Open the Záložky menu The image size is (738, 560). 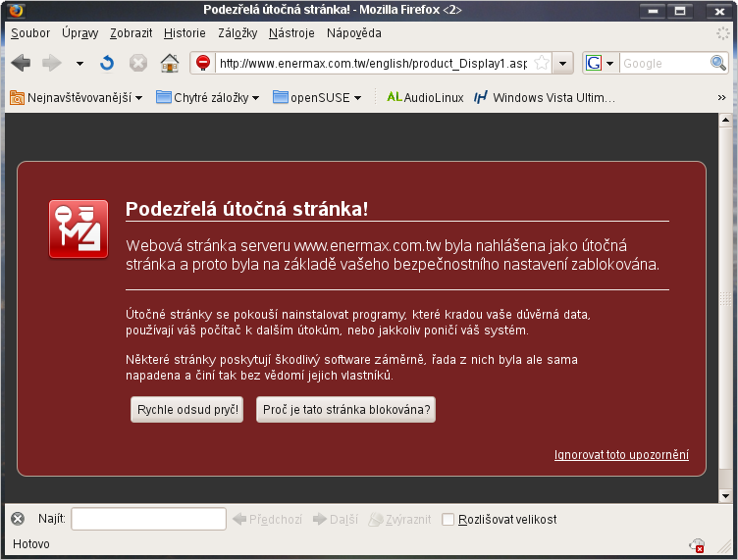237,33
